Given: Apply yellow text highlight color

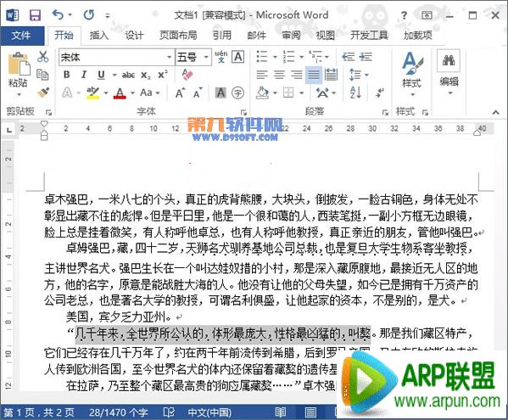Looking at the screenshot, I should tap(92, 93).
